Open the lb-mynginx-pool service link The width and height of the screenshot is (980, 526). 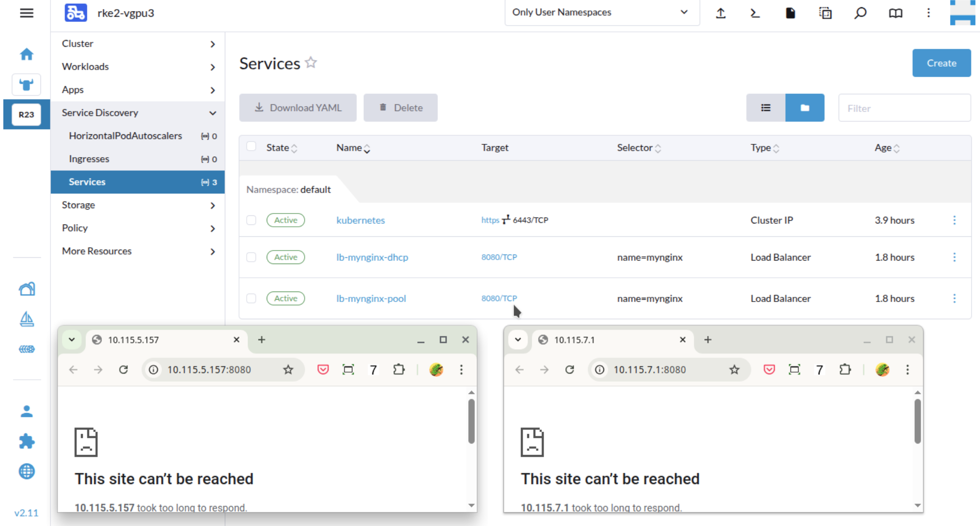371,299
